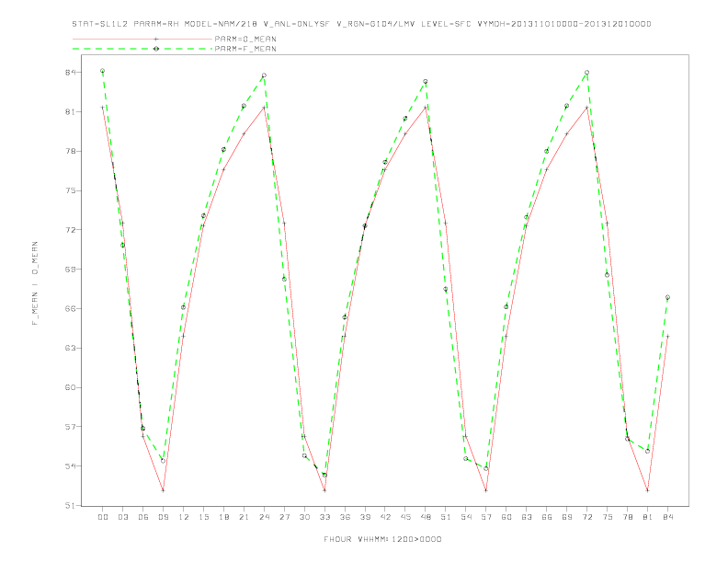
Task: Click the 21 hour label on horizontal axis
Action: (244, 517)
